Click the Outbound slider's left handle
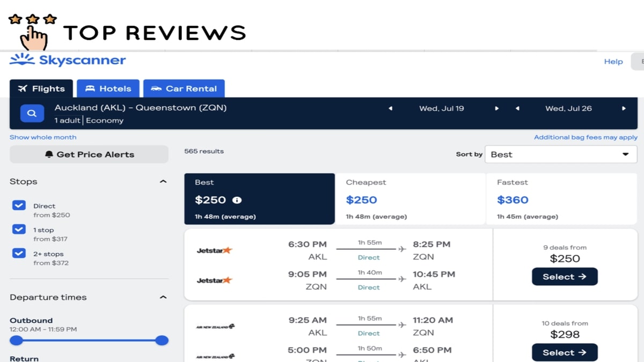 (17, 341)
